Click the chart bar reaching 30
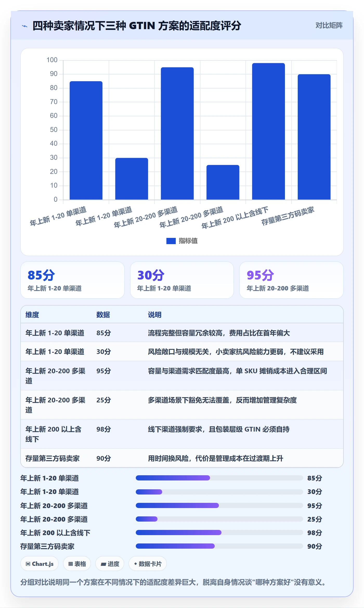 coord(132,179)
